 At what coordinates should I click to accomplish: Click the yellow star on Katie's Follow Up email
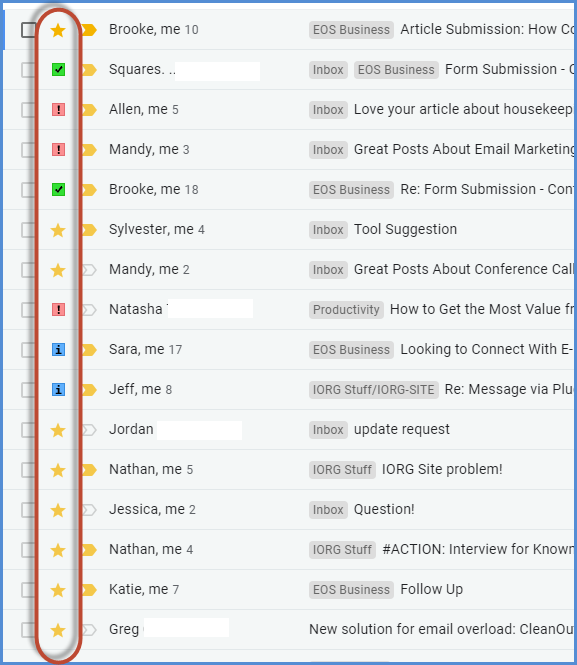58,590
